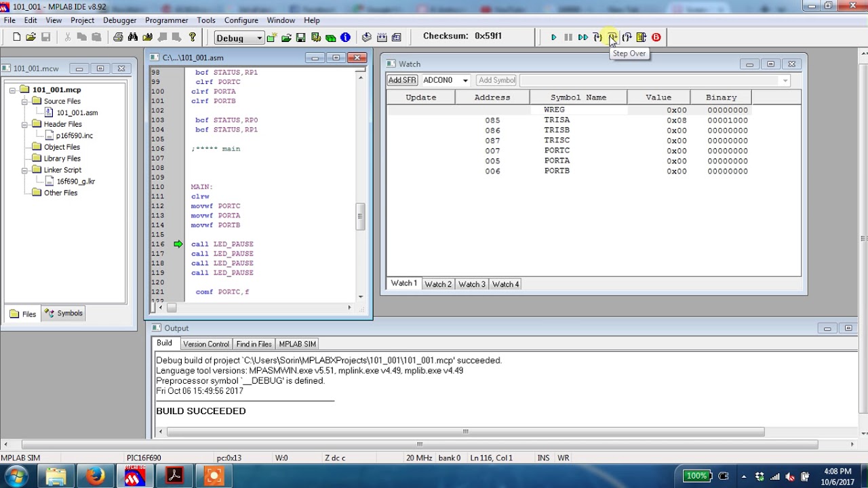Open the Add Symbol dropdown arrow
The width and height of the screenshot is (868, 488).
785,81
